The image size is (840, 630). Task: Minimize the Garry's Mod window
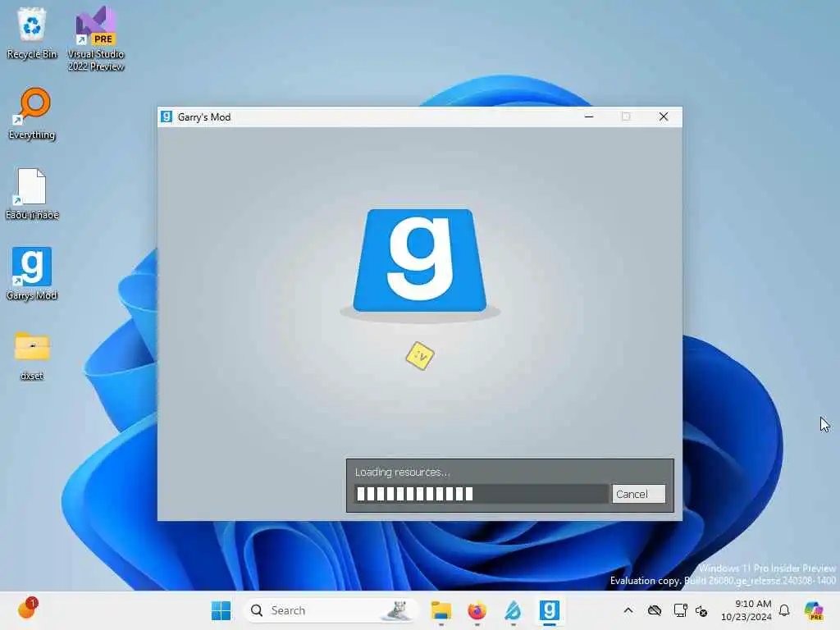point(589,116)
